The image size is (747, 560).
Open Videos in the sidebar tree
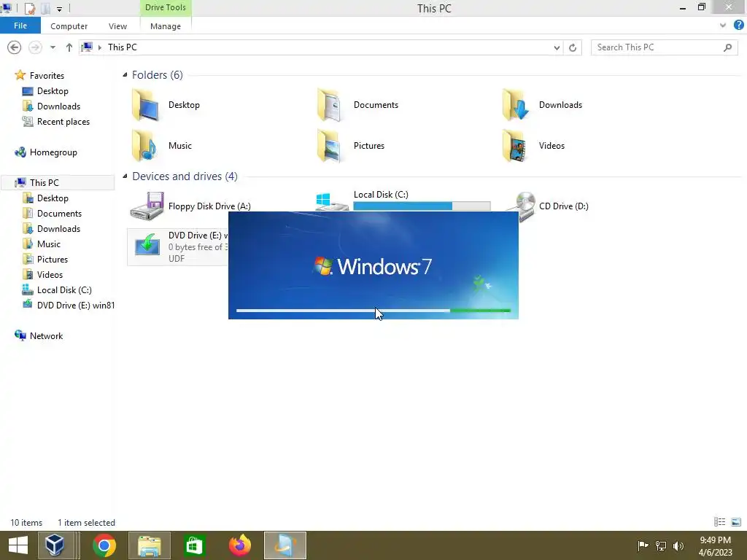[50, 275]
